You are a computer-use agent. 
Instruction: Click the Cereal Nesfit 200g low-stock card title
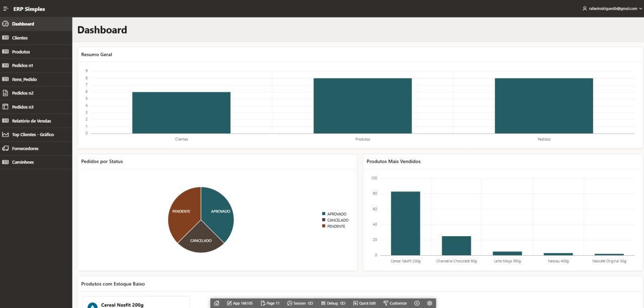[122, 305]
